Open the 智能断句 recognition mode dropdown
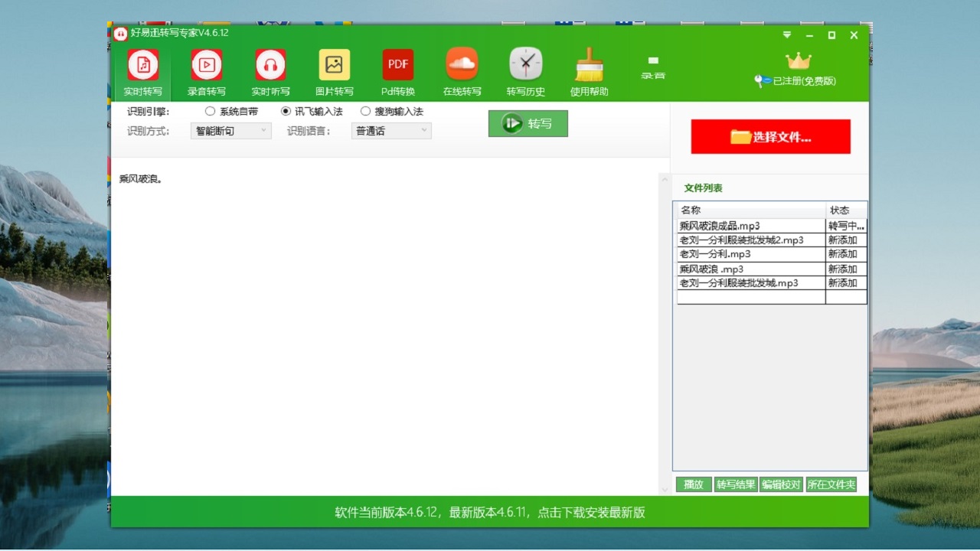Screen dimensions: 980x551 (230, 131)
